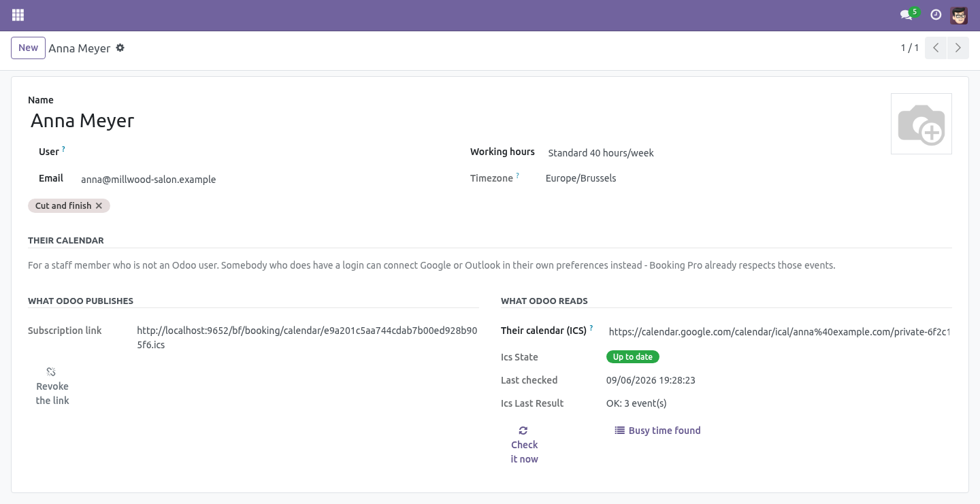
Task: Click the Check it now button
Action: pyautogui.click(x=524, y=444)
